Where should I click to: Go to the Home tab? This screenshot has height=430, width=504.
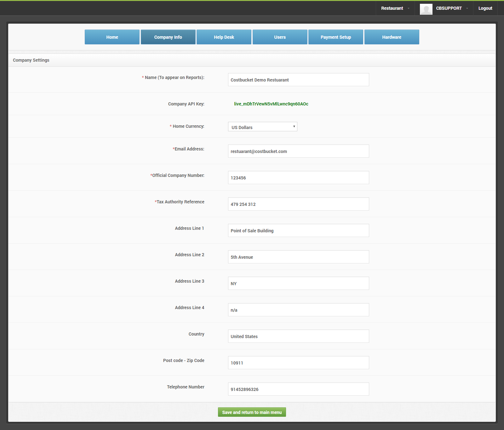click(x=112, y=37)
